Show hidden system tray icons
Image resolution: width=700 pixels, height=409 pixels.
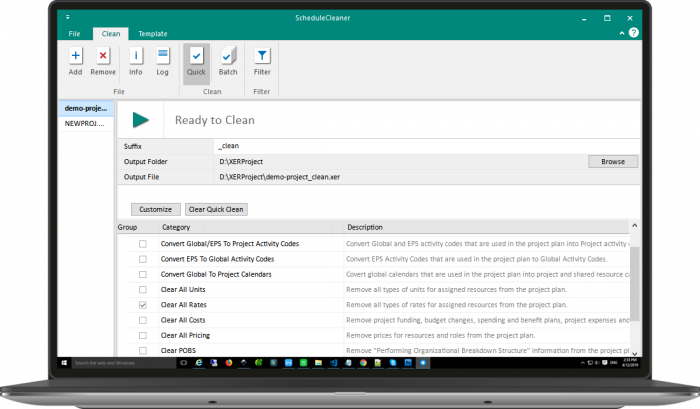(583, 363)
